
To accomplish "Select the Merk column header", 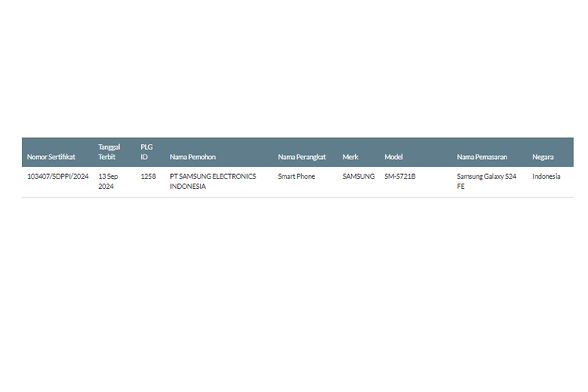I will (x=350, y=157).
